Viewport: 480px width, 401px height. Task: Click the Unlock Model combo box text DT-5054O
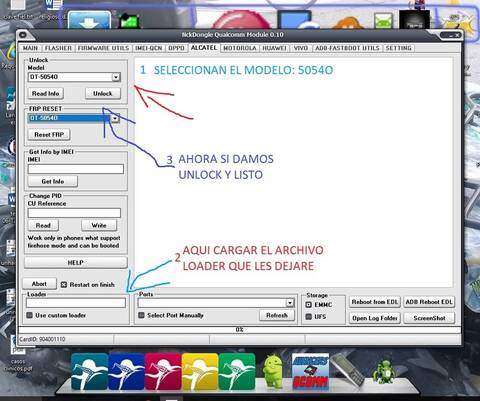(x=44, y=77)
